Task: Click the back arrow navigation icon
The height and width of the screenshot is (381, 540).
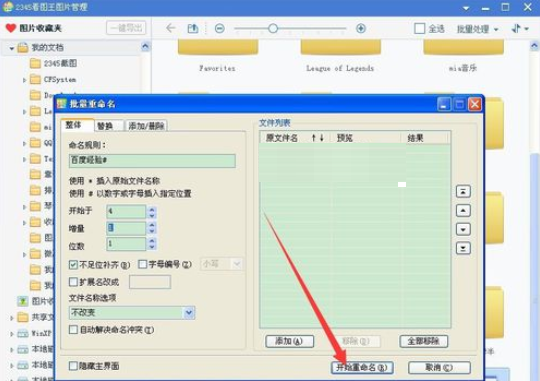Action: tap(171, 28)
